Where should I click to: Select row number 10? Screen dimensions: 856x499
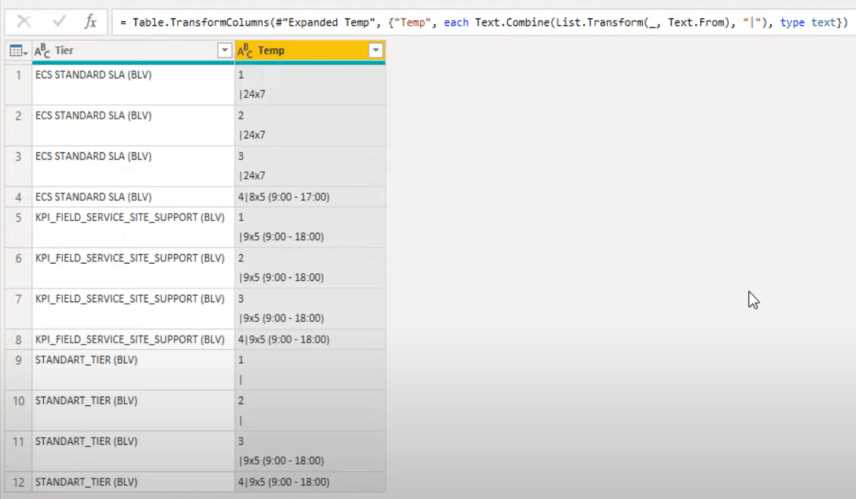click(19, 411)
